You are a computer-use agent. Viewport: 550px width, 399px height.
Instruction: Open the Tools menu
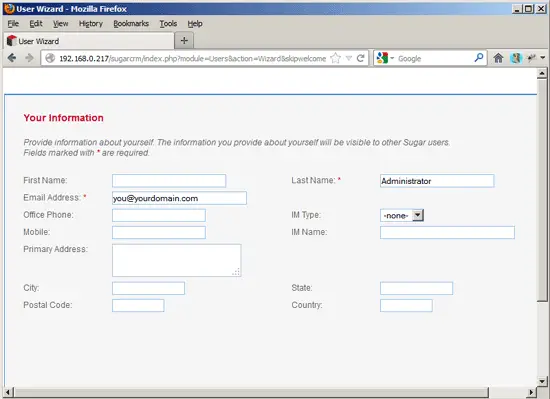168,23
